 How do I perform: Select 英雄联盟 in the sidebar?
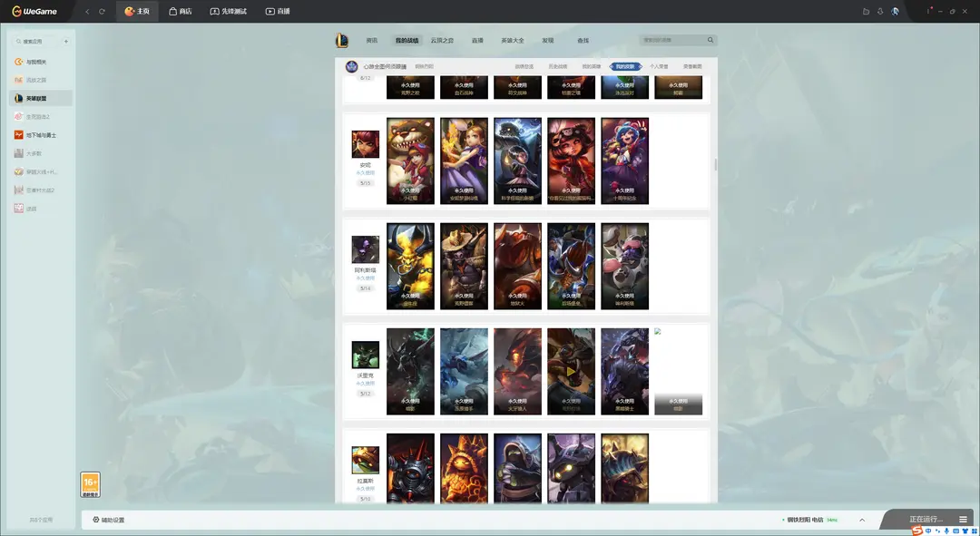point(41,98)
